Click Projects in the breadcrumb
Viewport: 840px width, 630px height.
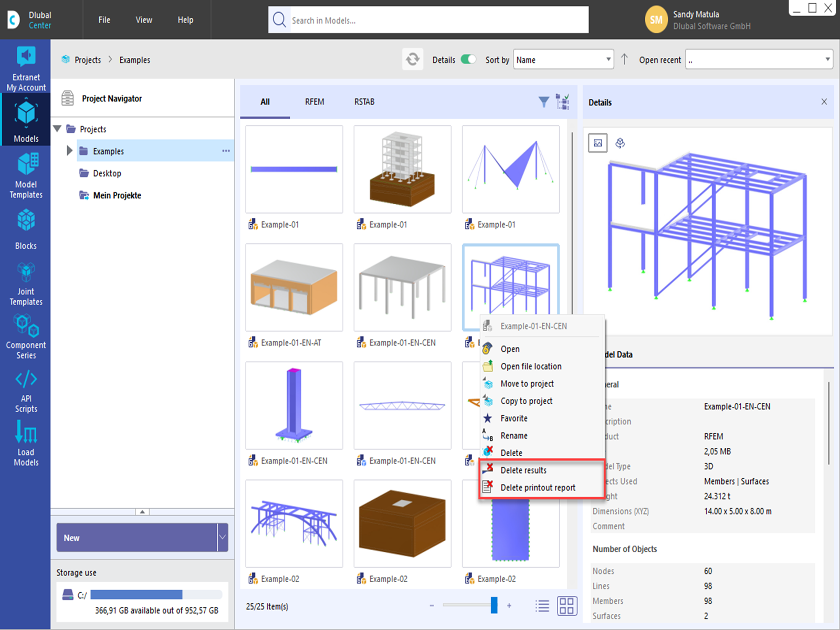[88, 59]
